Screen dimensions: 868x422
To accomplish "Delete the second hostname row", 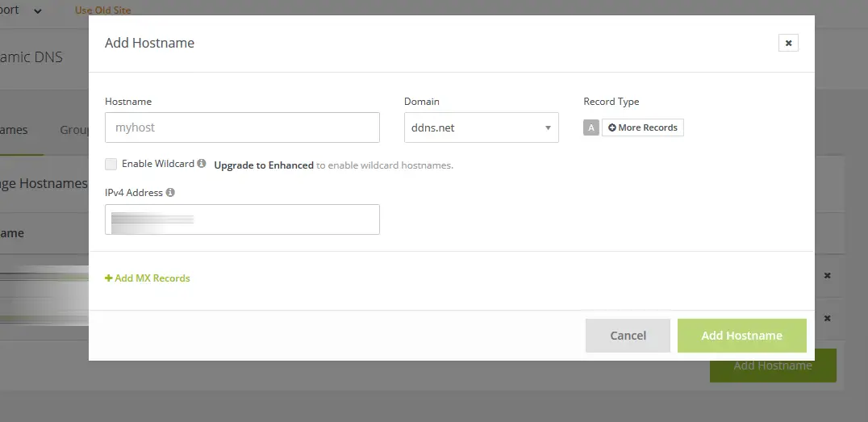I will pyautogui.click(x=827, y=318).
